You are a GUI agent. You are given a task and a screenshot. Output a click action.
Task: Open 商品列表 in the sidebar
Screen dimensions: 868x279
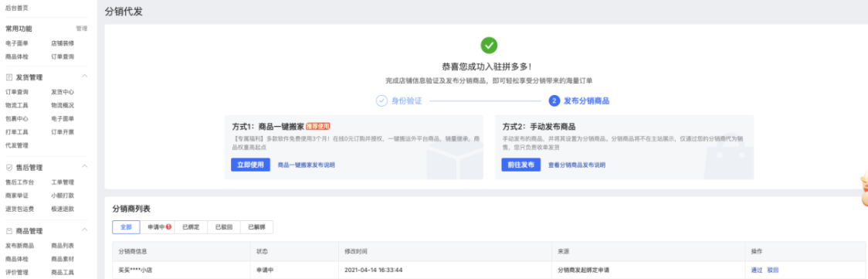63,246
